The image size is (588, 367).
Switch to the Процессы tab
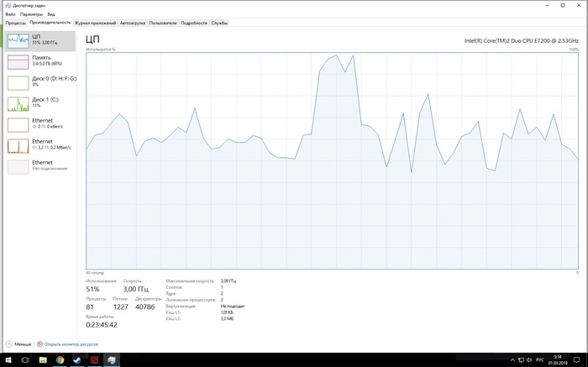pyautogui.click(x=14, y=23)
